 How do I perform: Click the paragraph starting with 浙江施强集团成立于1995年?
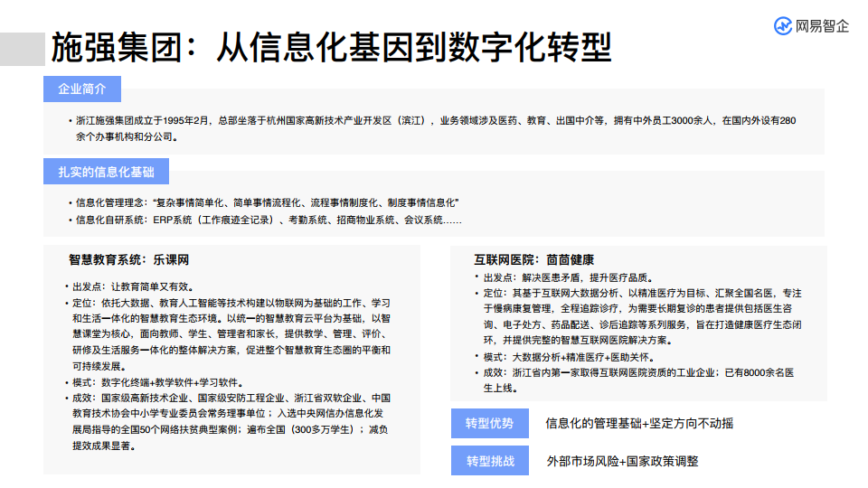(x=434, y=128)
